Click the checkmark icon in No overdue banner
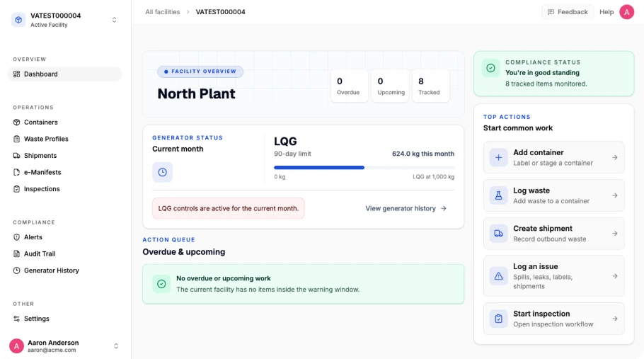Image resolution: width=644 pixels, height=359 pixels. pos(161,284)
